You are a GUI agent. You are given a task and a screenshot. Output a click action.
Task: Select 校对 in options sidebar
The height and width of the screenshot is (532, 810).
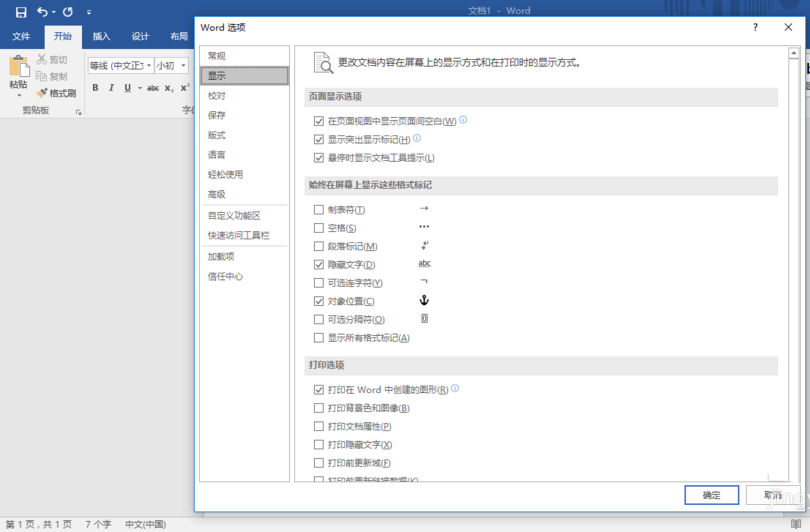[217, 96]
